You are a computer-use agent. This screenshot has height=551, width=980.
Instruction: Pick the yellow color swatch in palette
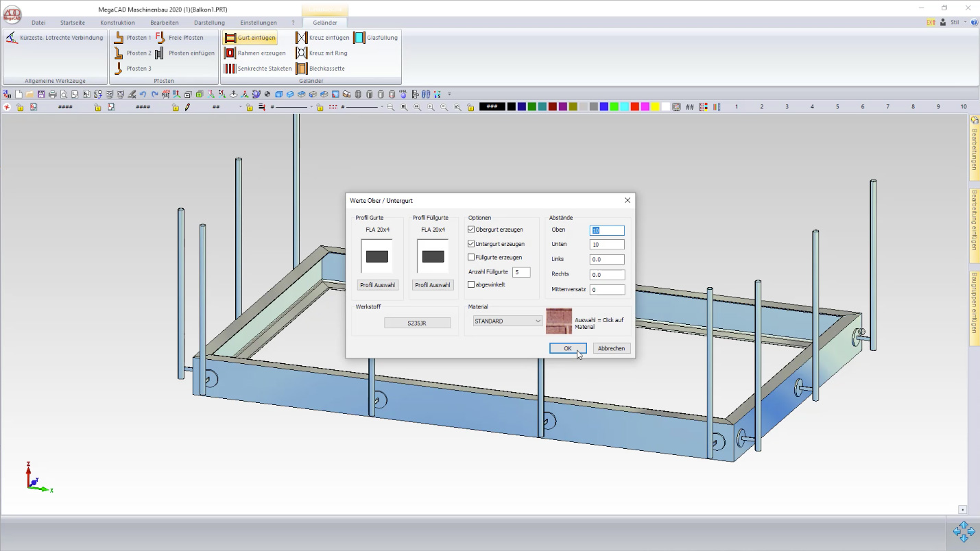click(656, 107)
